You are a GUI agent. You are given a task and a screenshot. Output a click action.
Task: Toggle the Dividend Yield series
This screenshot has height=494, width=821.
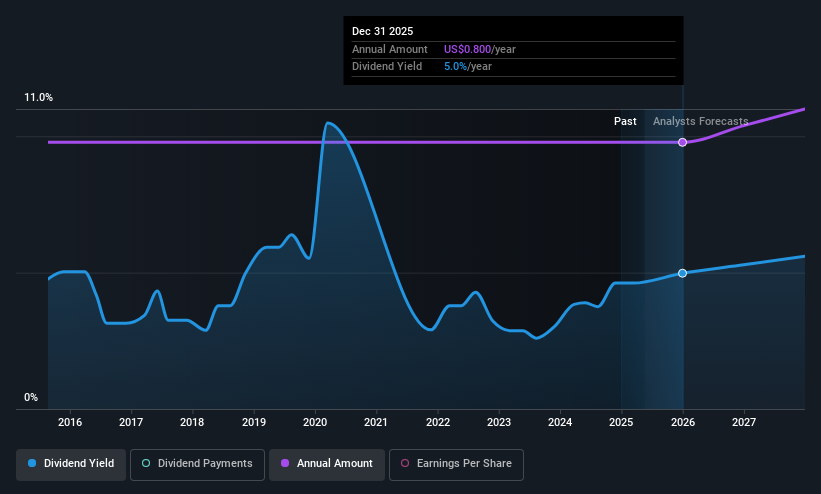click(x=71, y=464)
